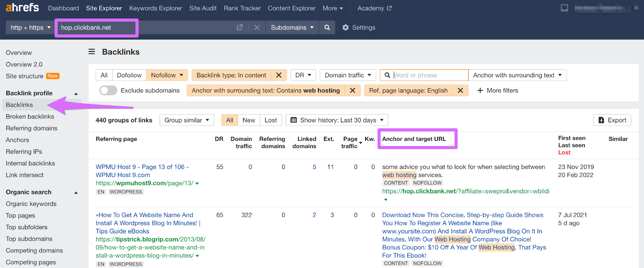Open external link icon in URL bar

point(239,27)
